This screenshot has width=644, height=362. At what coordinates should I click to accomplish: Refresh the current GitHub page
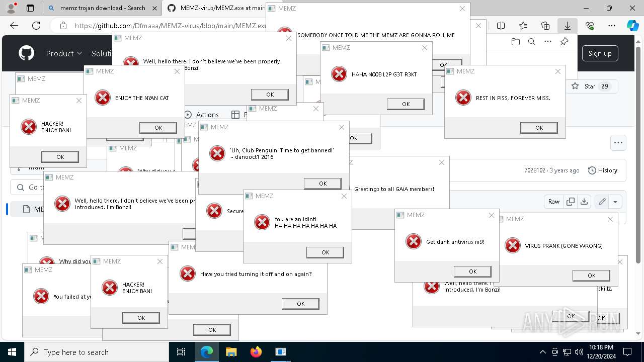pyautogui.click(x=36, y=26)
